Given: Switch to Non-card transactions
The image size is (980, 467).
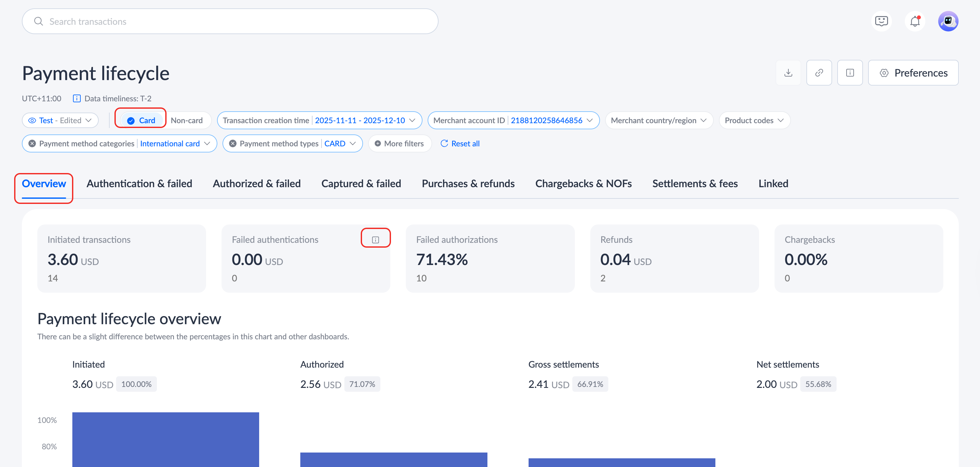Looking at the screenshot, I should (186, 120).
